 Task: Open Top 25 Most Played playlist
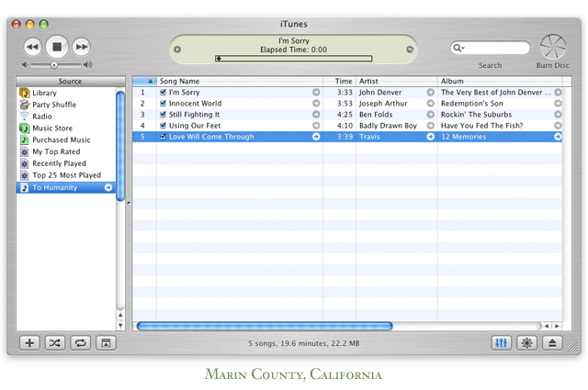(x=66, y=175)
